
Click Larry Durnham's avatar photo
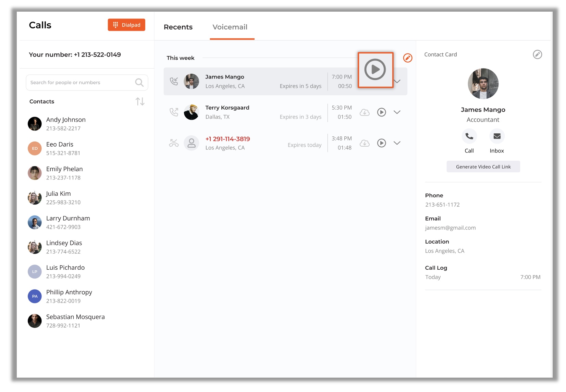(x=35, y=223)
